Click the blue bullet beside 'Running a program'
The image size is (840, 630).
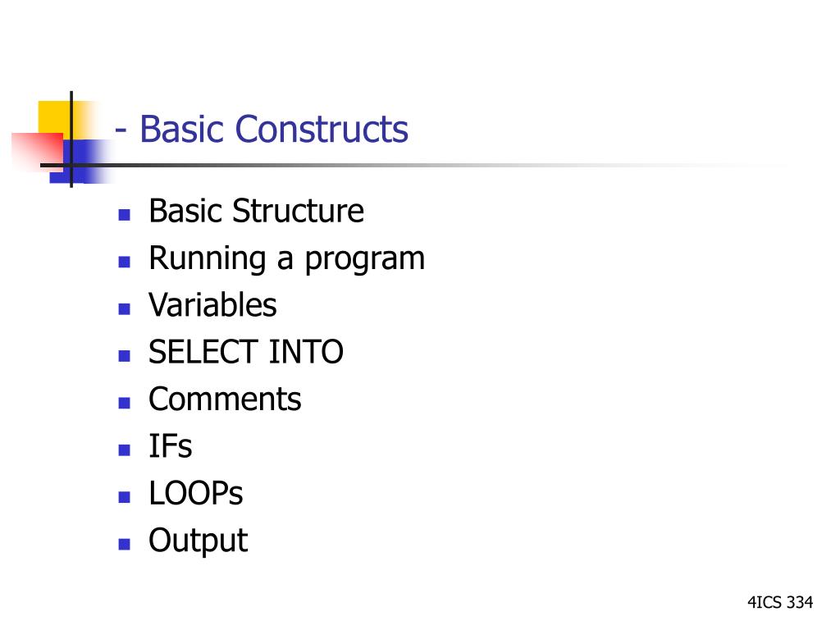pos(125,262)
